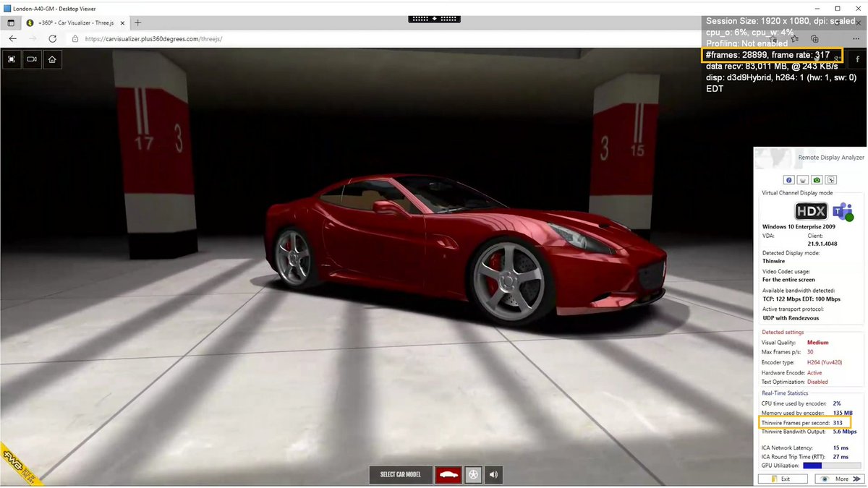Select the +360° Car Visualizer tab
Screen dimensions: 868x488
[x=75, y=23]
